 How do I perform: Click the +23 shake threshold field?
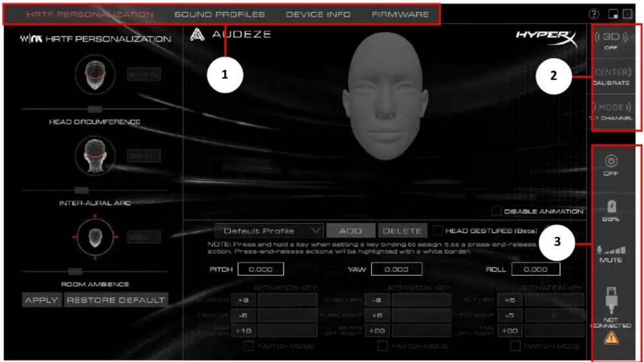(x=378, y=330)
